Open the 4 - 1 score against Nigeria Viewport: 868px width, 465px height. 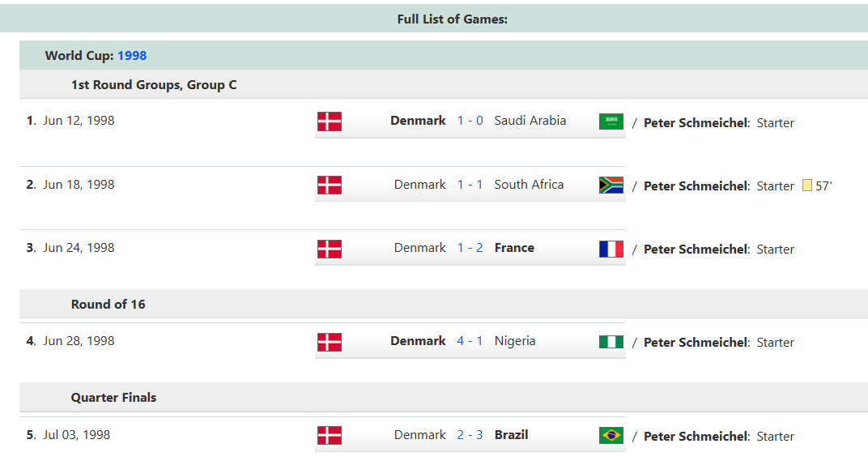click(470, 341)
